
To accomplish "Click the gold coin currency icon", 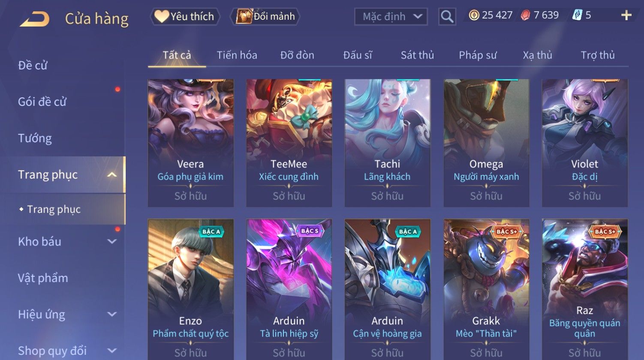I will pos(474,15).
